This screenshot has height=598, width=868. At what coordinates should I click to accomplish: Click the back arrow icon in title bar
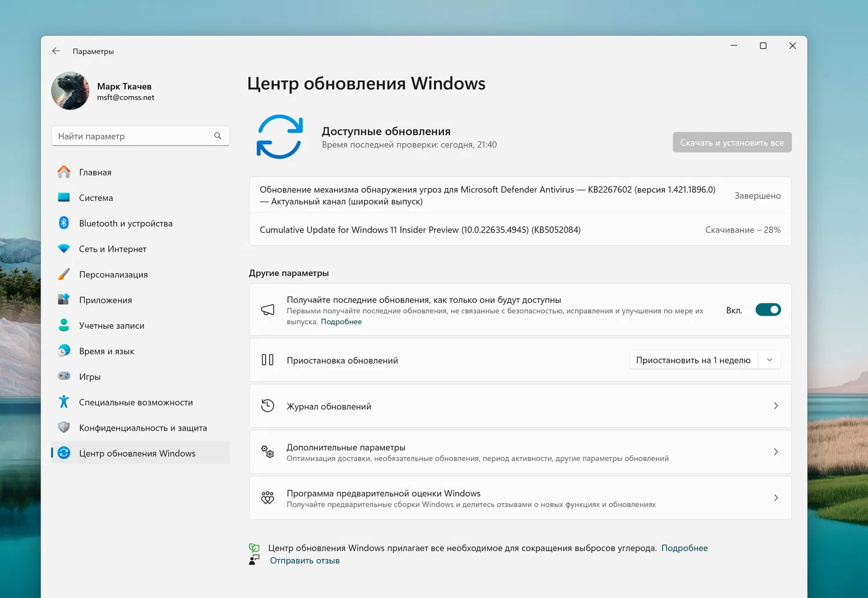56,51
